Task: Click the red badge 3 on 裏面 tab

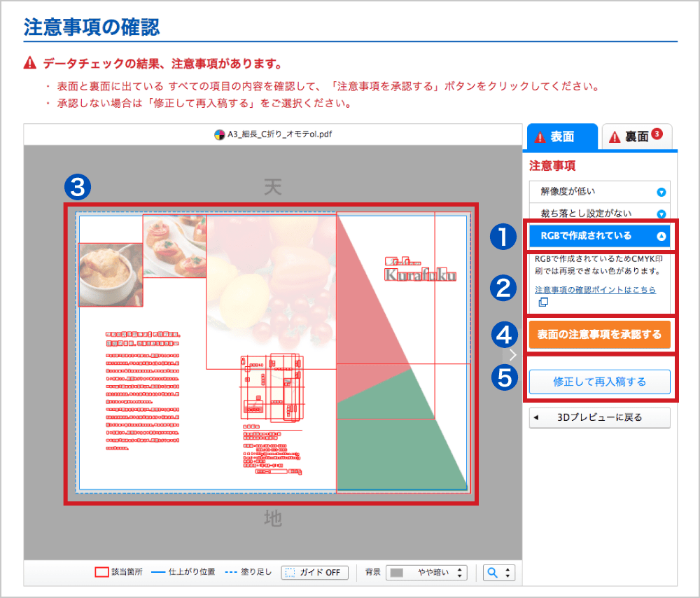Action: click(x=657, y=134)
